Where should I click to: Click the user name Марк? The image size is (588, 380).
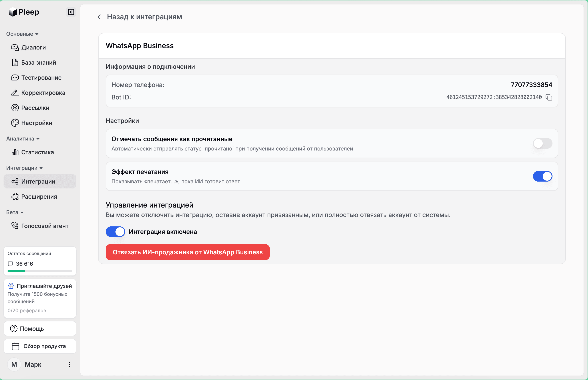33,364
